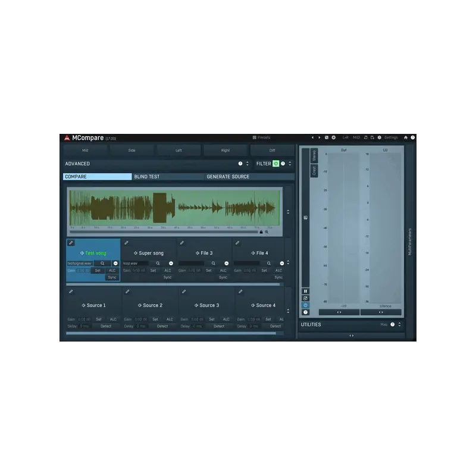The height and width of the screenshot is (476, 476).
Task: Click the edit pencil icon for Source 4
Action: 240,292
